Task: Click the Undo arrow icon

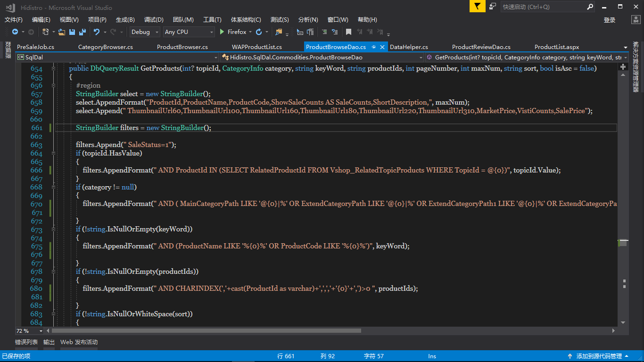Action: pyautogui.click(x=97, y=32)
